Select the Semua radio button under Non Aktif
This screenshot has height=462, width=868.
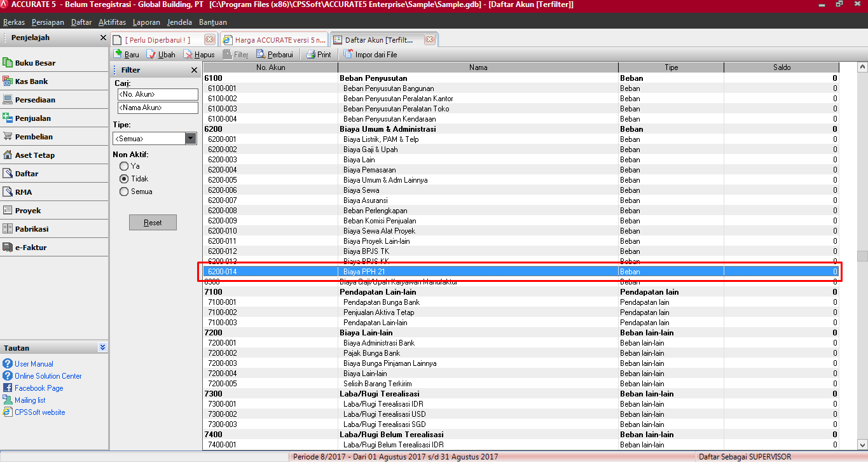[124, 192]
